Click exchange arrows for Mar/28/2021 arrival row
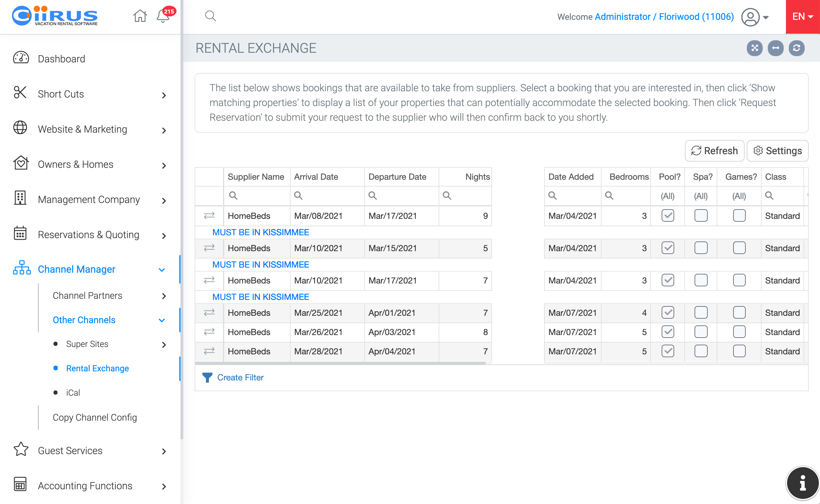The width and height of the screenshot is (820, 504). pos(209,351)
